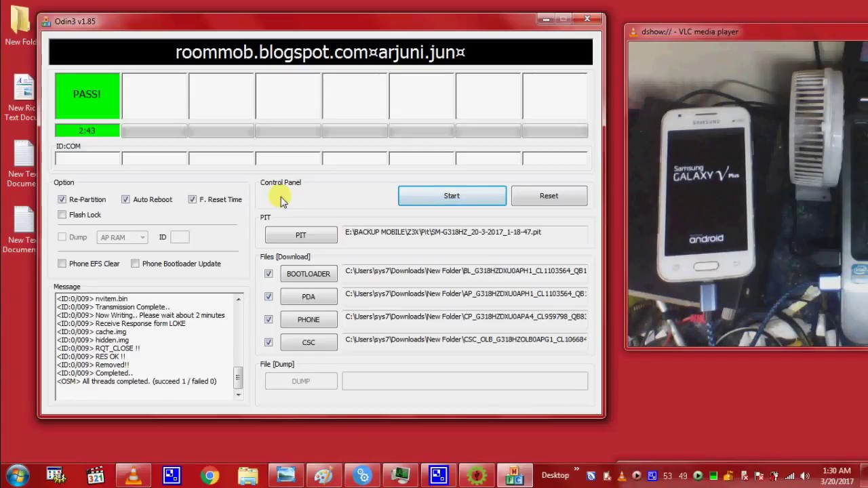Browse for a PIT file

301,235
